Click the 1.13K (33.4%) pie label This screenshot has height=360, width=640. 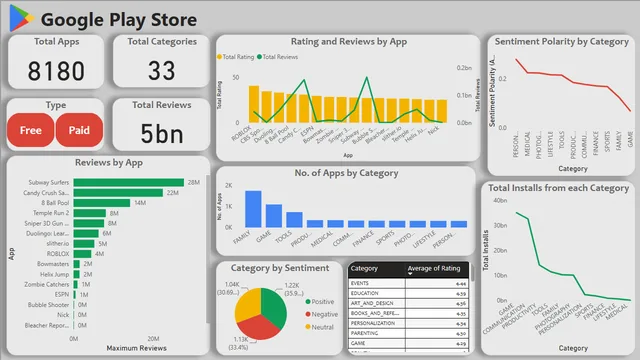click(238, 343)
